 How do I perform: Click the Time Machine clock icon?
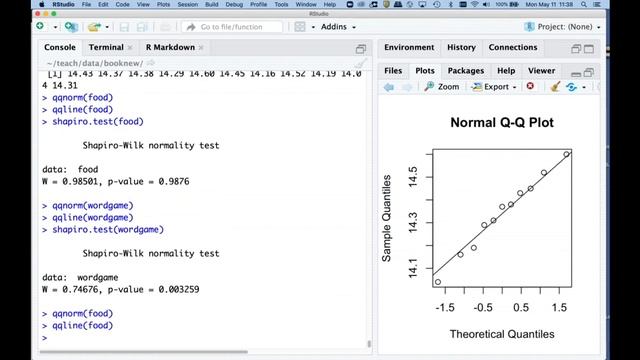pos(437,4)
